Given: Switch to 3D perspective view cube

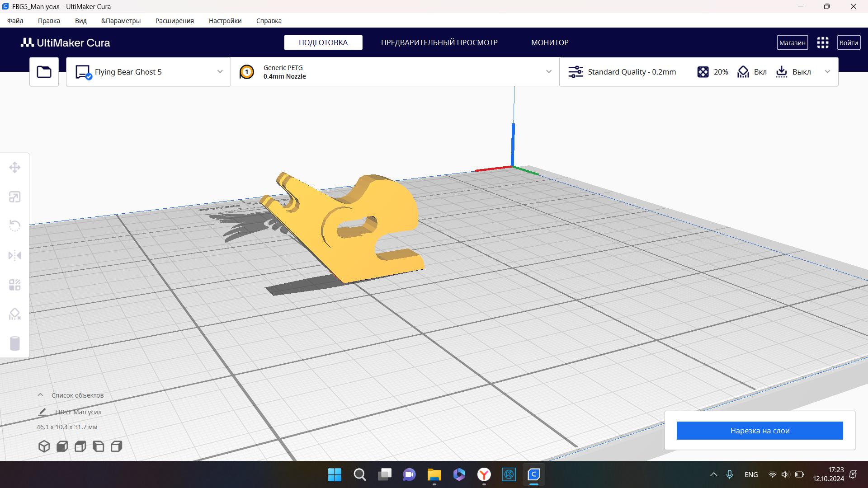Looking at the screenshot, I should coord(44,446).
